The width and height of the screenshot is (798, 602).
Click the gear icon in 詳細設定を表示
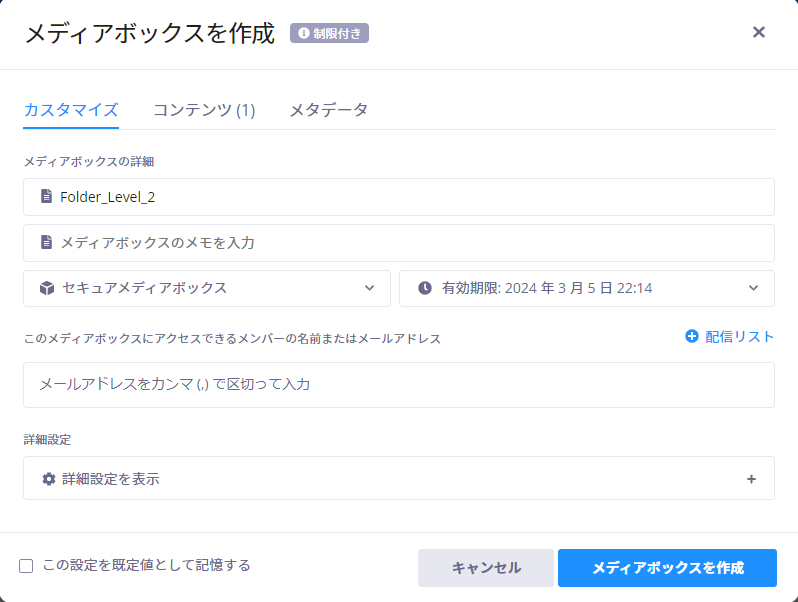[49, 479]
